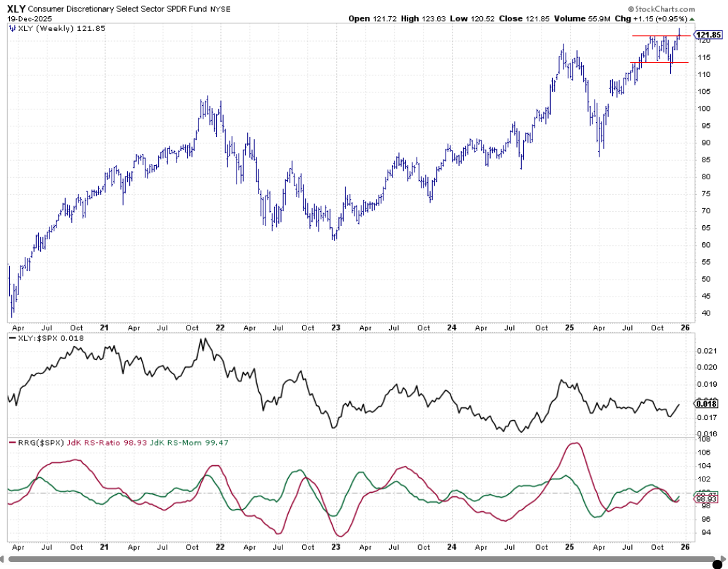Click the green up-triangle next to Chg

click(692, 18)
